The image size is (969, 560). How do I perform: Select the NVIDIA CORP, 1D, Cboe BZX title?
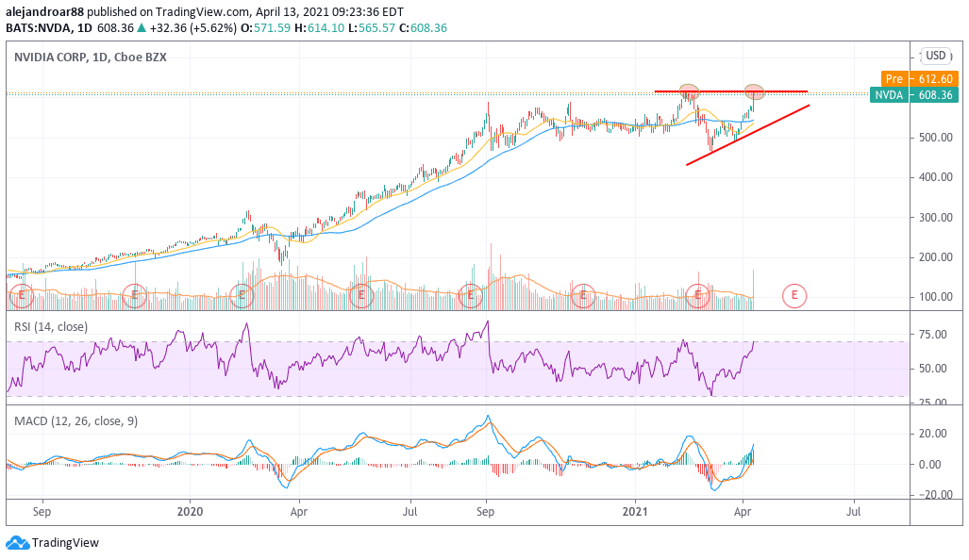point(91,58)
